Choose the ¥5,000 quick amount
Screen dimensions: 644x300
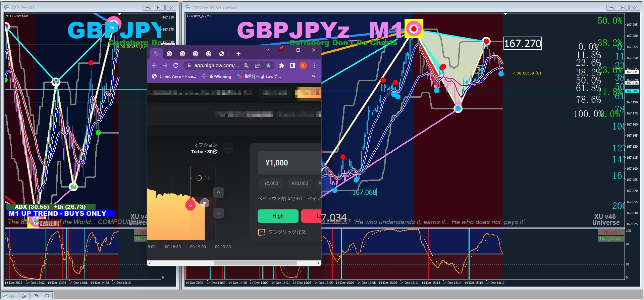(271, 183)
